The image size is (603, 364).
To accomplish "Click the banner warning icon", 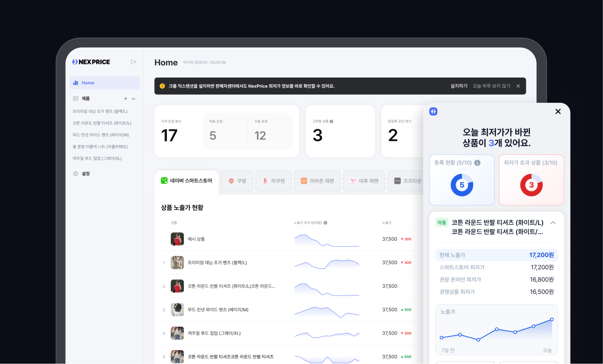I will [162, 86].
